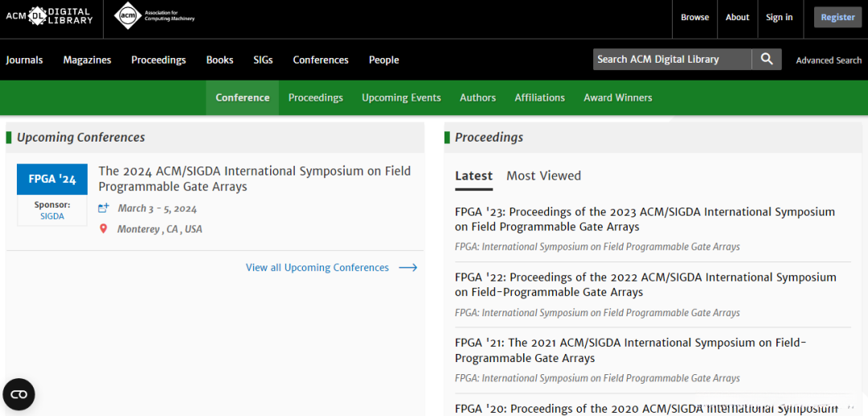This screenshot has width=868, height=416.
Task: Click the location pin icon near Monterey
Action: click(103, 229)
